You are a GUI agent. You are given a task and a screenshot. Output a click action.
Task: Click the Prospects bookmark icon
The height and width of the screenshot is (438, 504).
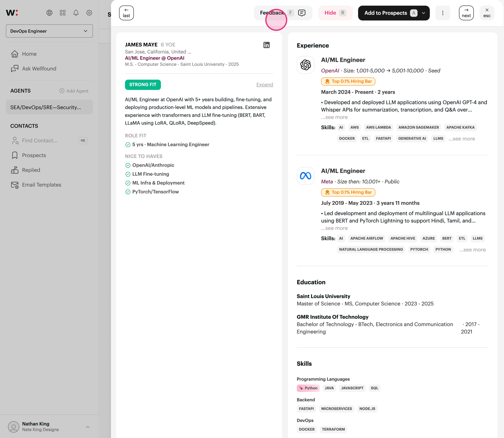click(x=14, y=155)
